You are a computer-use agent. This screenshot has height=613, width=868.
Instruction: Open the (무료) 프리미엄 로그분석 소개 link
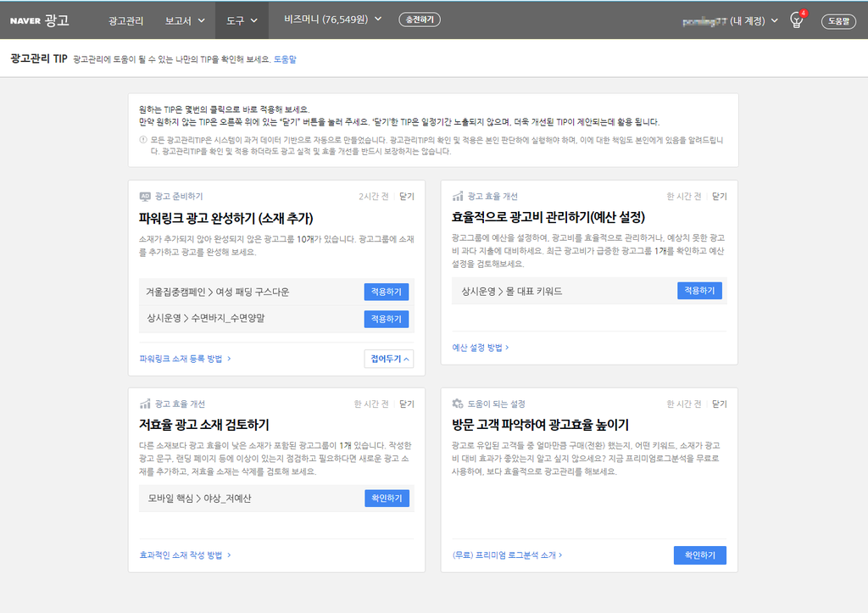[507, 555]
